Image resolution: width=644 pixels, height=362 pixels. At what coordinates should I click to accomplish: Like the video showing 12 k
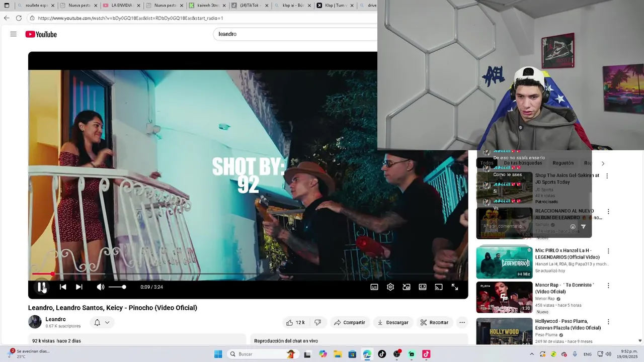[295, 322]
